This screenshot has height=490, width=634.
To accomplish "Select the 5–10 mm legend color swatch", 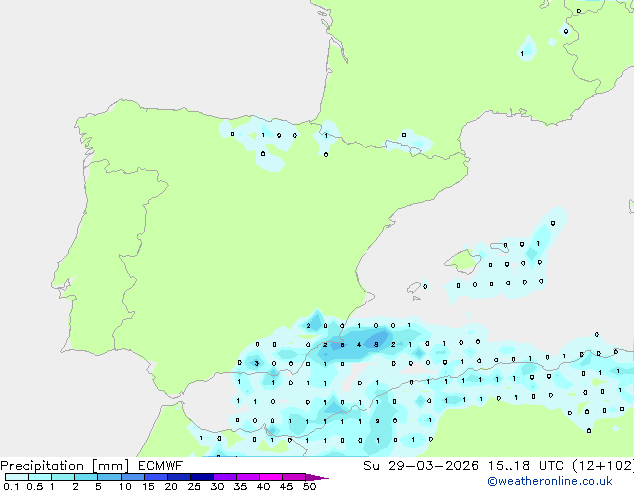I will (109, 477).
